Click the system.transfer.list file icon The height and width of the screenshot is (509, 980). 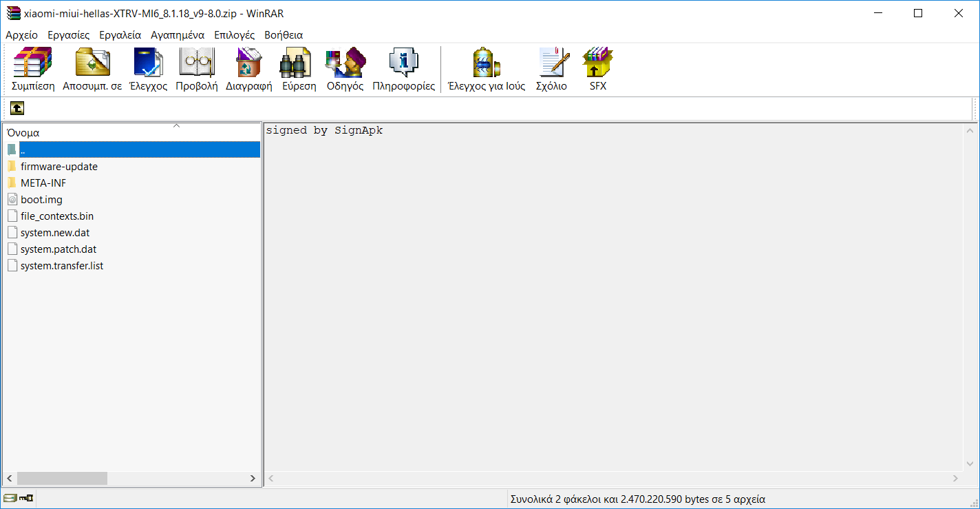click(x=12, y=266)
